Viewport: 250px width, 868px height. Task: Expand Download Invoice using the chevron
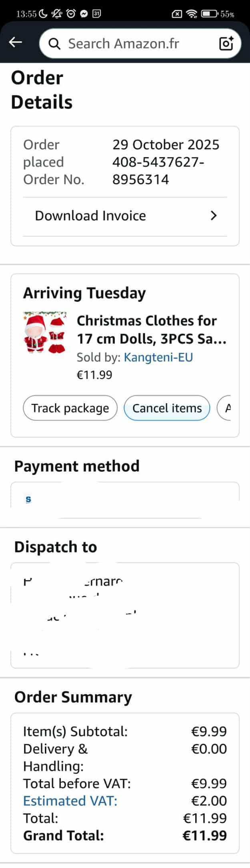(x=214, y=216)
